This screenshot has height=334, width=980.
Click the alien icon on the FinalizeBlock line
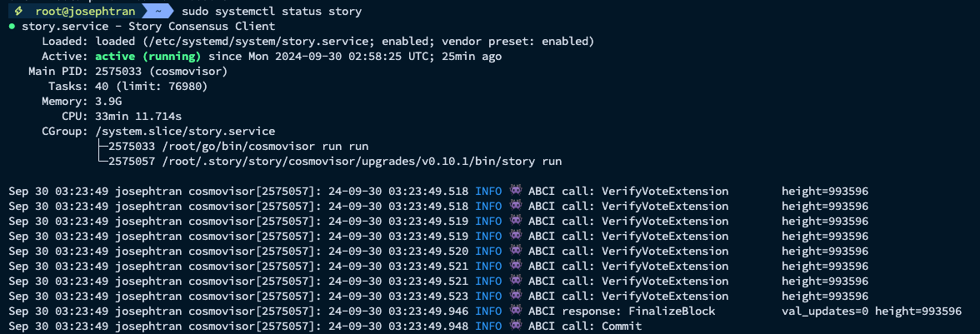pos(515,311)
